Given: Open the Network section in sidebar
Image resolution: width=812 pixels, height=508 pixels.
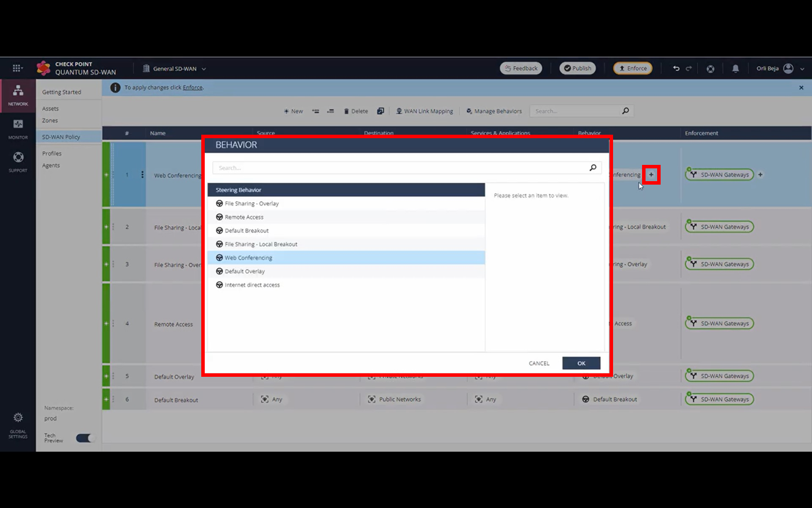Looking at the screenshot, I should coord(18,96).
